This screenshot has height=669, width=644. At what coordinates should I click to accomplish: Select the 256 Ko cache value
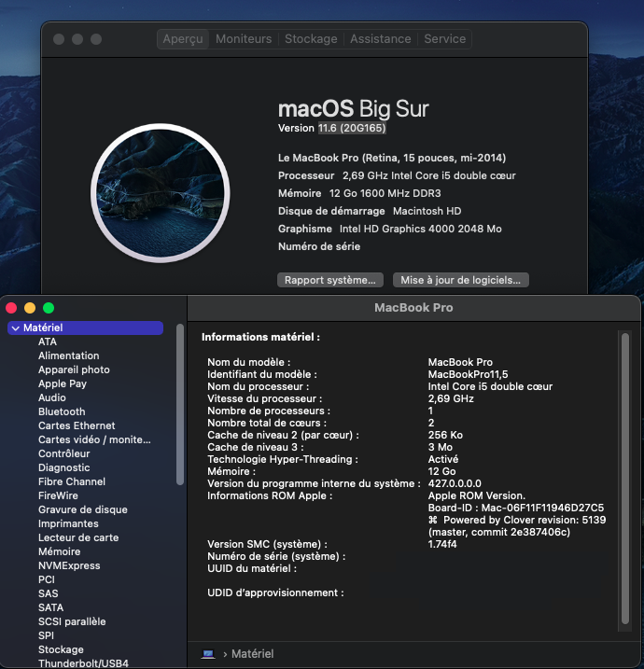point(445,435)
